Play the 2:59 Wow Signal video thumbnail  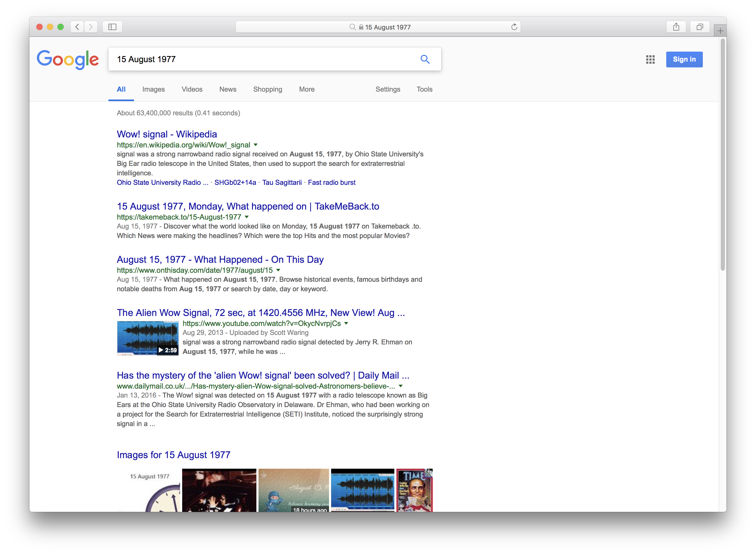[x=147, y=338]
